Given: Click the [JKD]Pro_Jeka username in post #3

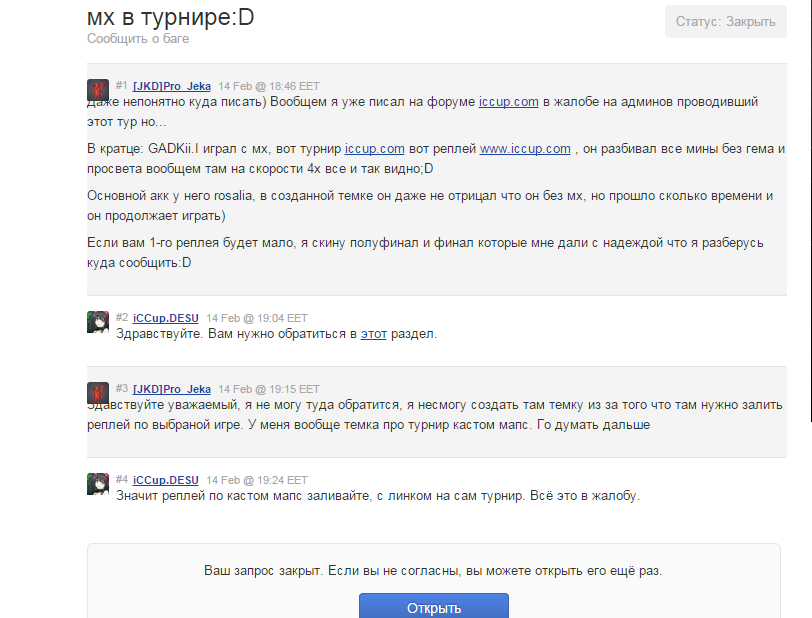Looking at the screenshot, I should (x=172, y=389).
